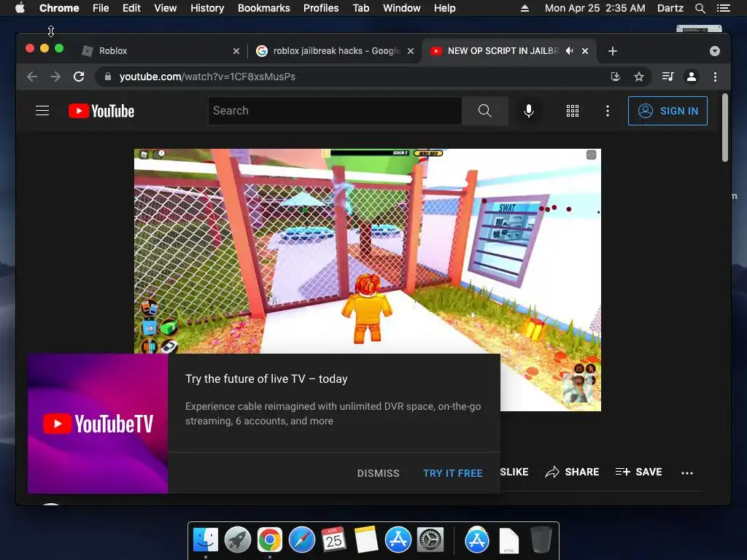The width and height of the screenshot is (747, 560).
Task: Open the History menu
Action: point(207,8)
